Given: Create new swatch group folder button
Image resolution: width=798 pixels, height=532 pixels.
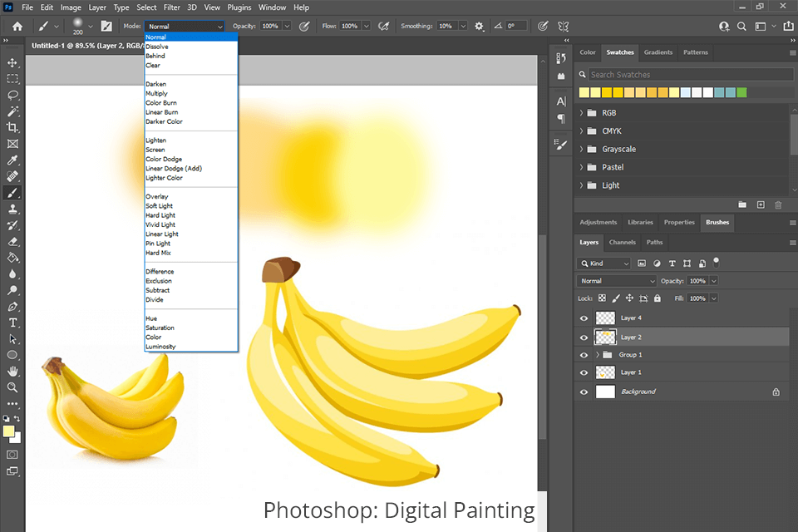Looking at the screenshot, I should pos(742,204).
